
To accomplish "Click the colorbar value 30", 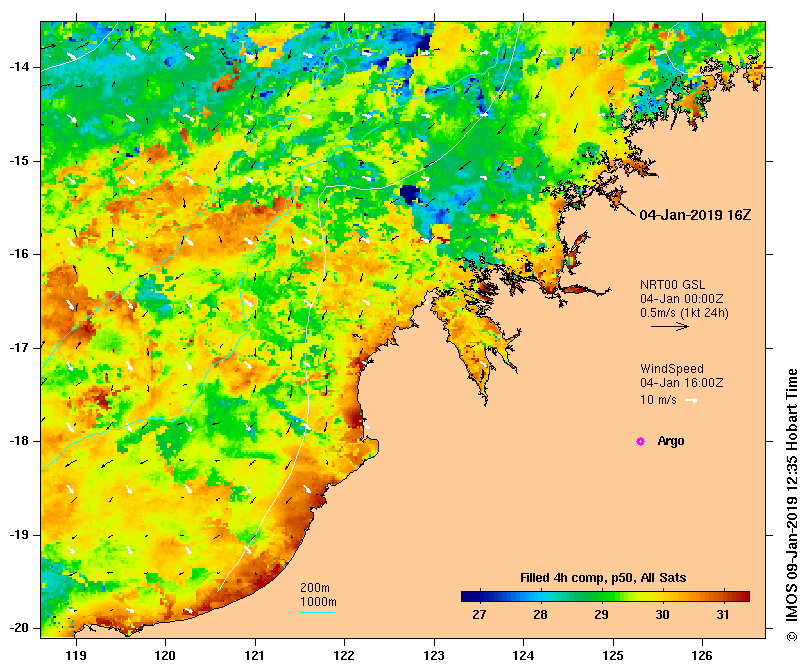I will pos(662,615).
